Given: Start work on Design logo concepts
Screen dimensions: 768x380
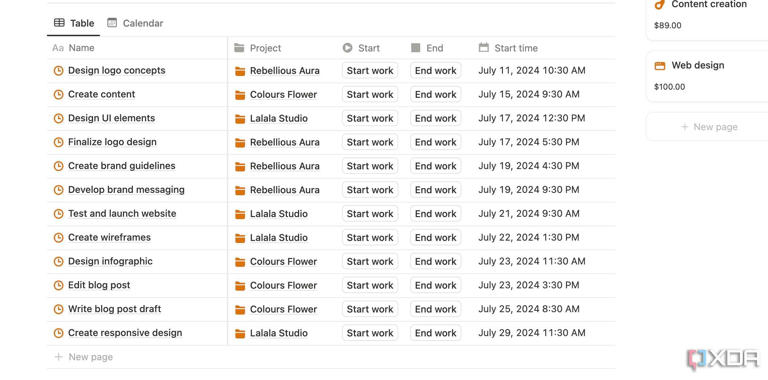Looking at the screenshot, I should coord(370,71).
